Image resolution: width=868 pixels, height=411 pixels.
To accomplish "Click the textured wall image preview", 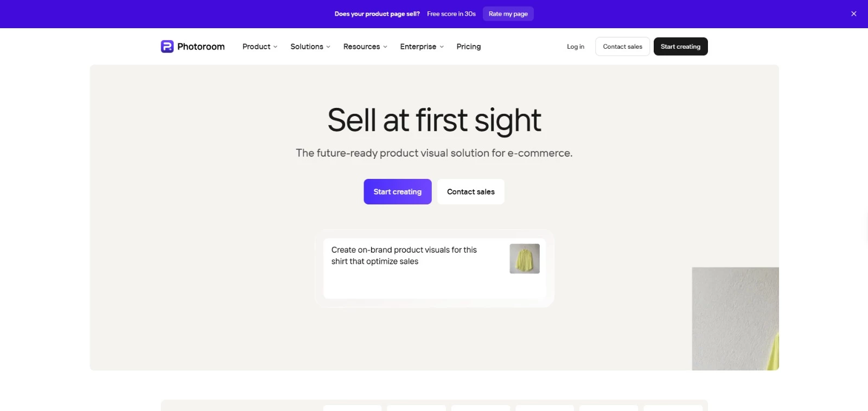I will pyautogui.click(x=735, y=319).
